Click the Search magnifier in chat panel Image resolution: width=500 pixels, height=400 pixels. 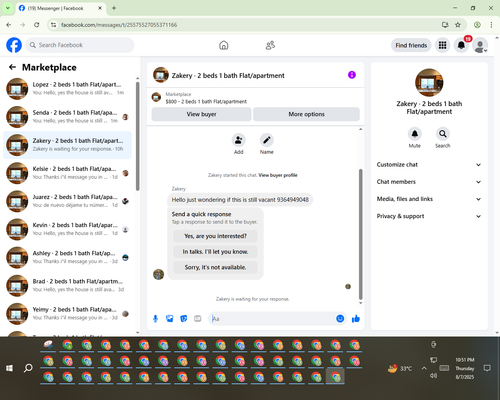coord(443,134)
